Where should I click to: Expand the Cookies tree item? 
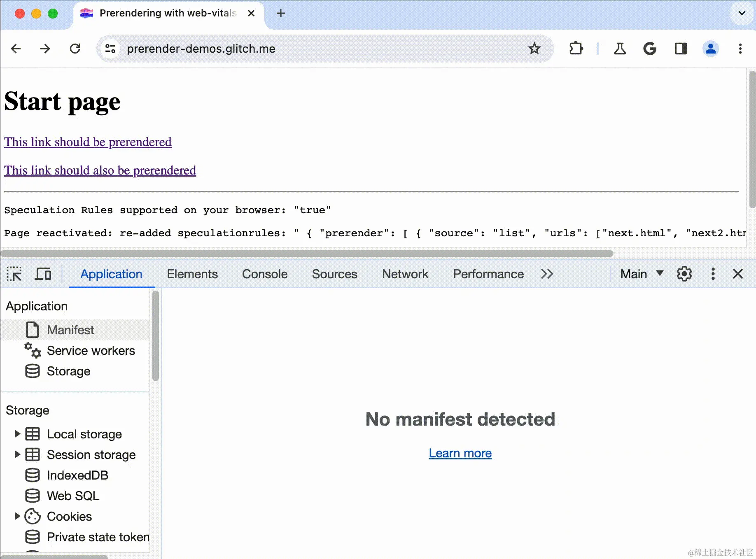17,516
